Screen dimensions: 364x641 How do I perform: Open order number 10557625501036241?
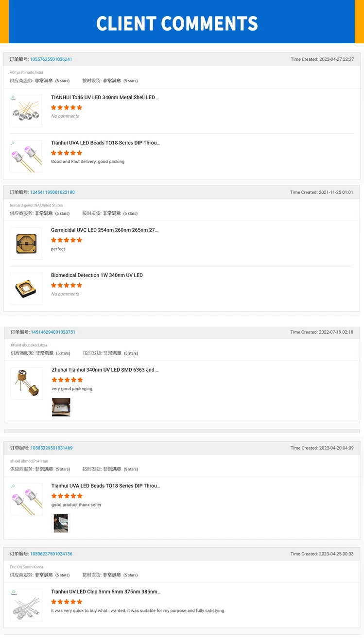51,59
